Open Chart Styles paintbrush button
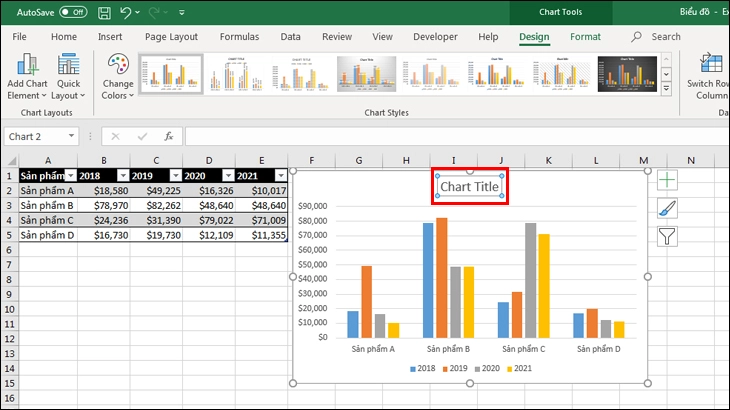Viewport: 730px width, 410px height. 668,209
